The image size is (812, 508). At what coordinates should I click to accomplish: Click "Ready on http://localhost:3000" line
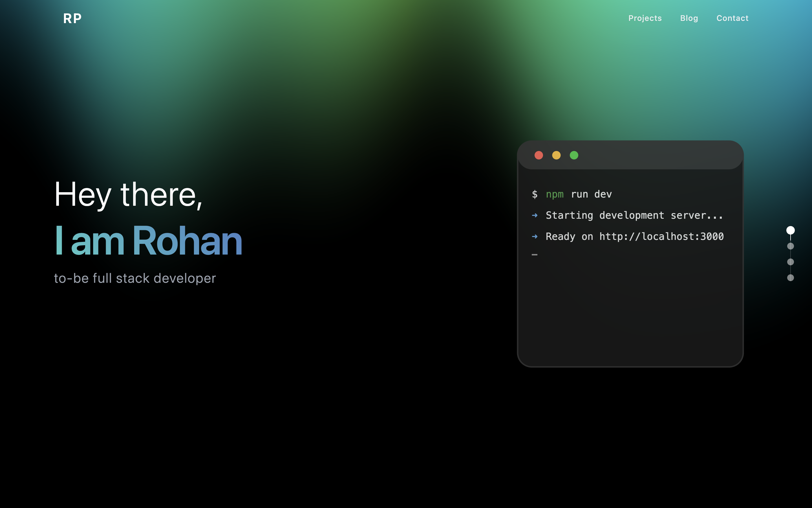click(634, 237)
